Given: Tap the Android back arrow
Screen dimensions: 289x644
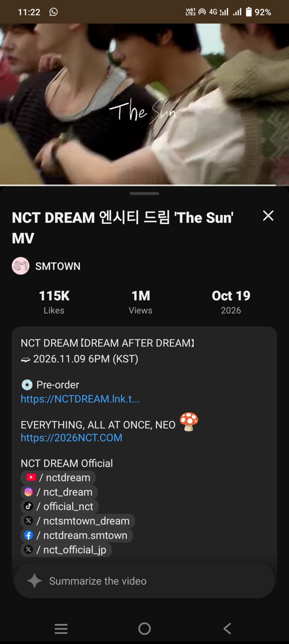Looking at the screenshot, I should coord(227,628).
